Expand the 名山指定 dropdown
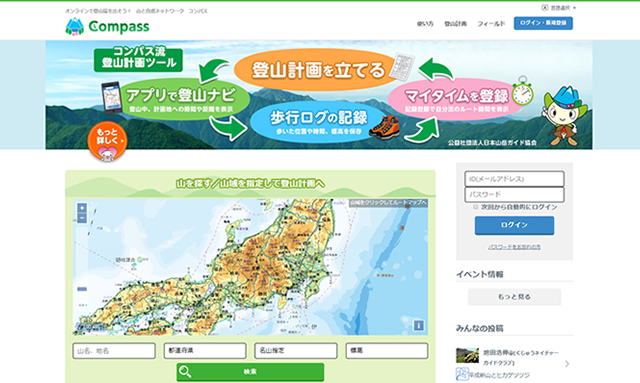Image resolution: width=640 pixels, height=383 pixels. tap(296, 351)
